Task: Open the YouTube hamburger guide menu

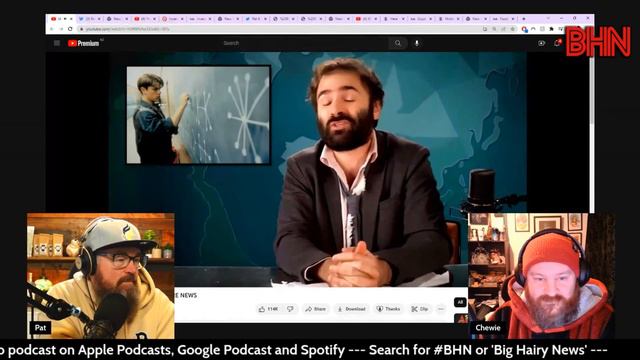Action: coord(57,43)
